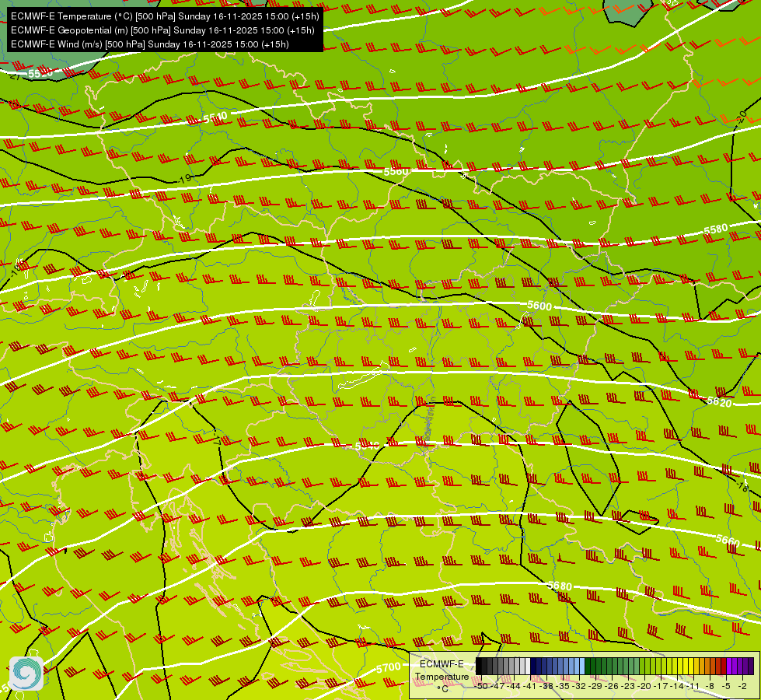Click the -8 value on the legend
761x700 pixels.
pos(710,686)
